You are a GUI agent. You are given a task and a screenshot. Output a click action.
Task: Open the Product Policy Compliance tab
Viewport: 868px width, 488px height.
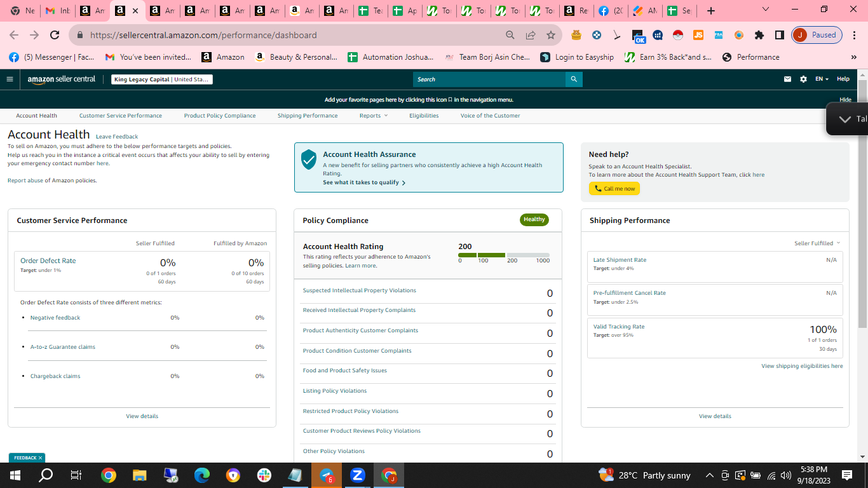pos(220,116)
